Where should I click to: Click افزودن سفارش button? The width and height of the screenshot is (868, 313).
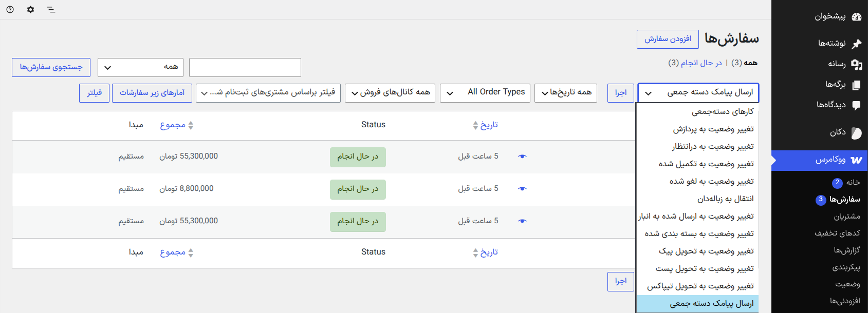pyautogui.click(x=668, y=39)
